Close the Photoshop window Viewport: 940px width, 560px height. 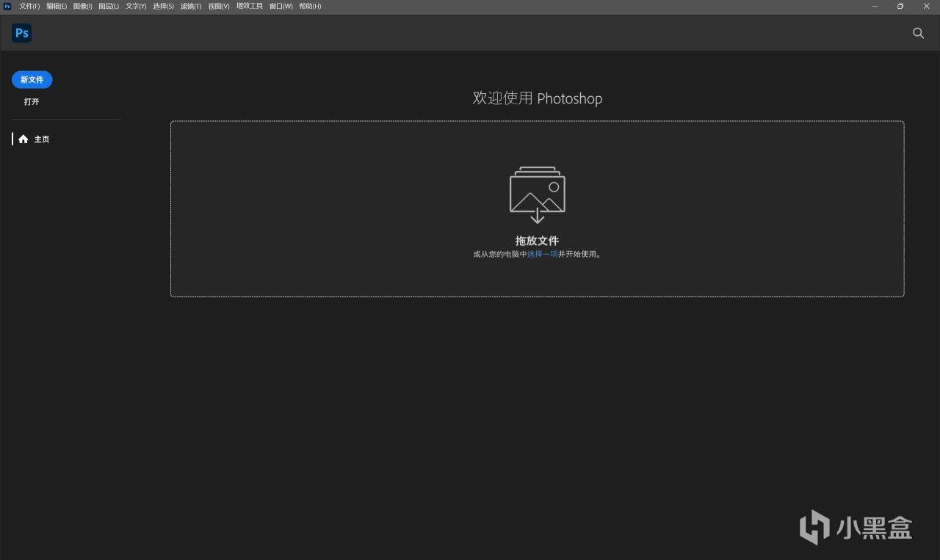pos(926,6)
